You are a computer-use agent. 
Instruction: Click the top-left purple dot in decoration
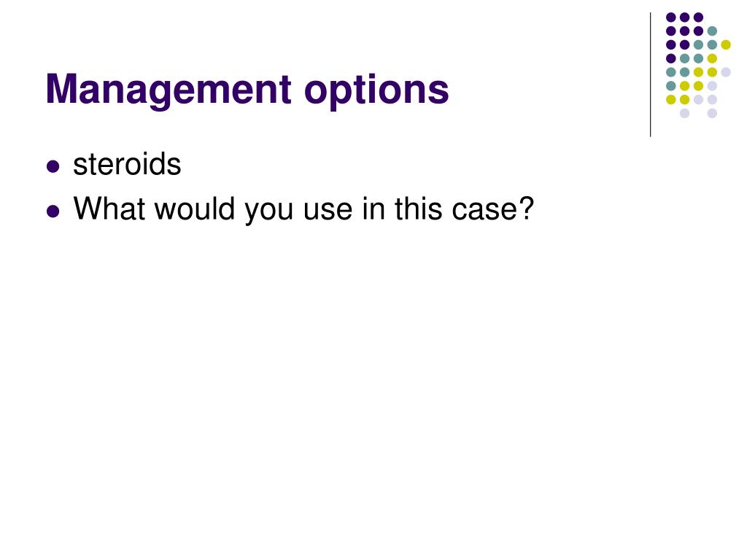pyautogui.click(x=671, y=17)
